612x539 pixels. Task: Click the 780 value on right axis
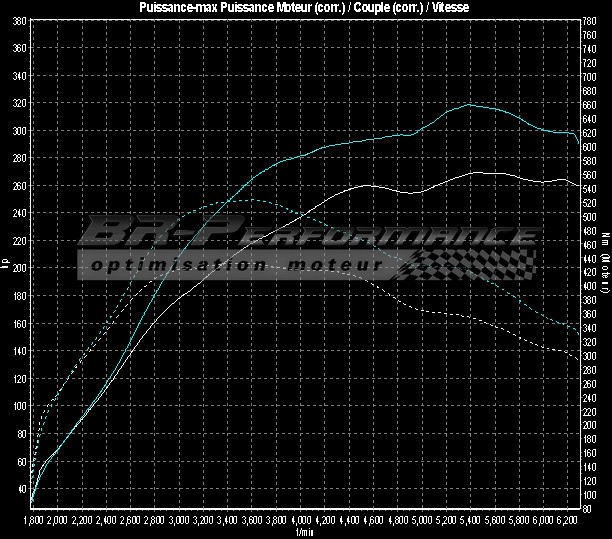[x=591, y=21]
